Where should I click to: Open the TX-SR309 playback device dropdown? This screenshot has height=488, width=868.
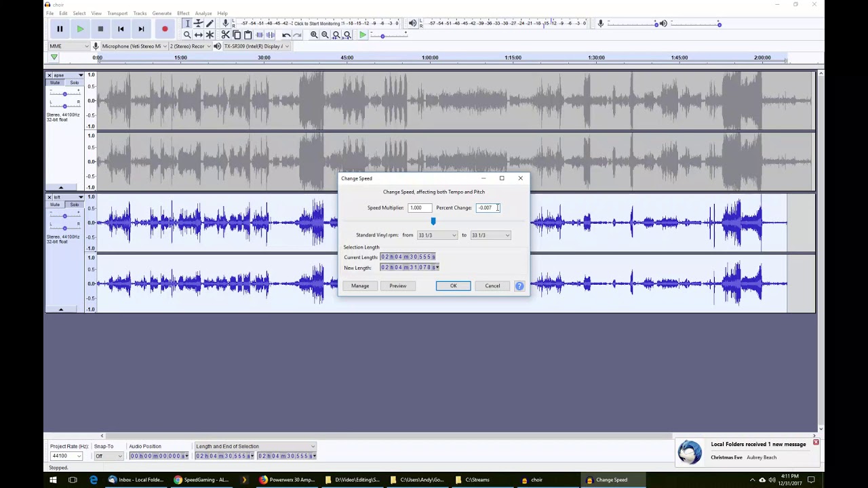tap(256, 46)
